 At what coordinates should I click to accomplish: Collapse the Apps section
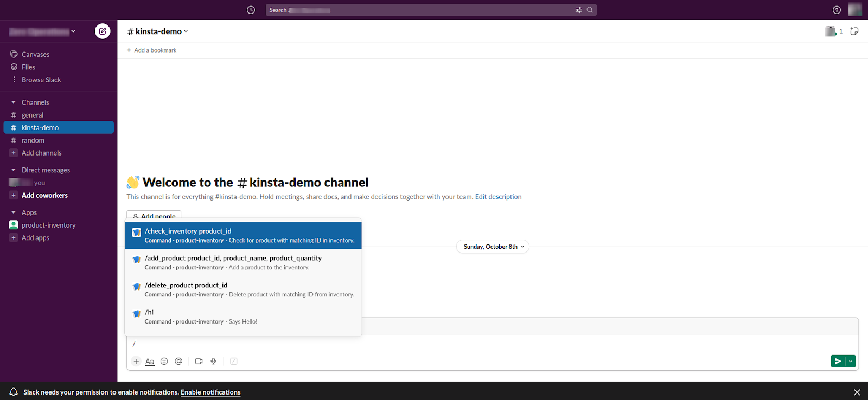[x=14, y=212]
